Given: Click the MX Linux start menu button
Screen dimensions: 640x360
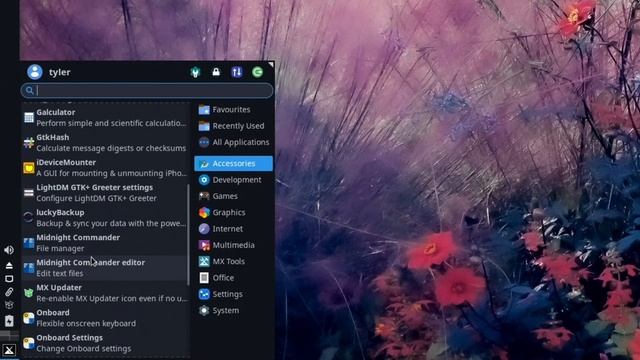Looking at the screenshot, I should pyautogui.click(x=9, y=350).
